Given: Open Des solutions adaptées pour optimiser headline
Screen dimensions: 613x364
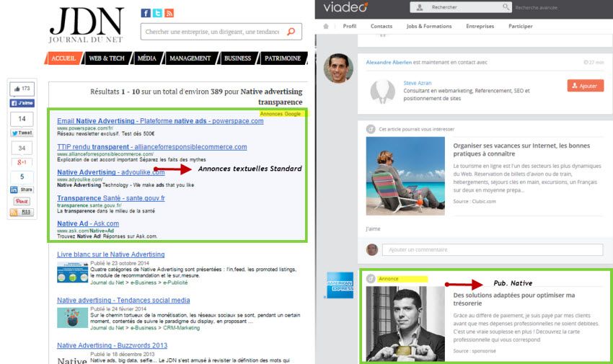Looking at the screenshot, I should pyautogui.click(x=514, y=299).
